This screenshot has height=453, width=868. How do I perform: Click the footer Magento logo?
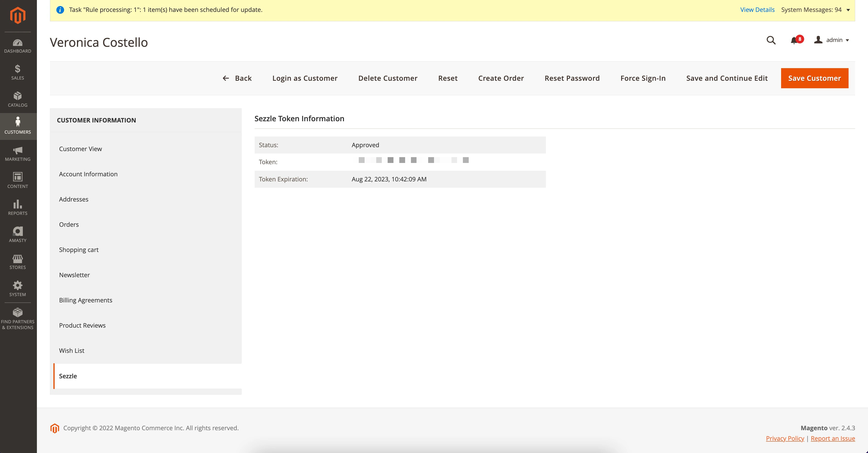55,428
